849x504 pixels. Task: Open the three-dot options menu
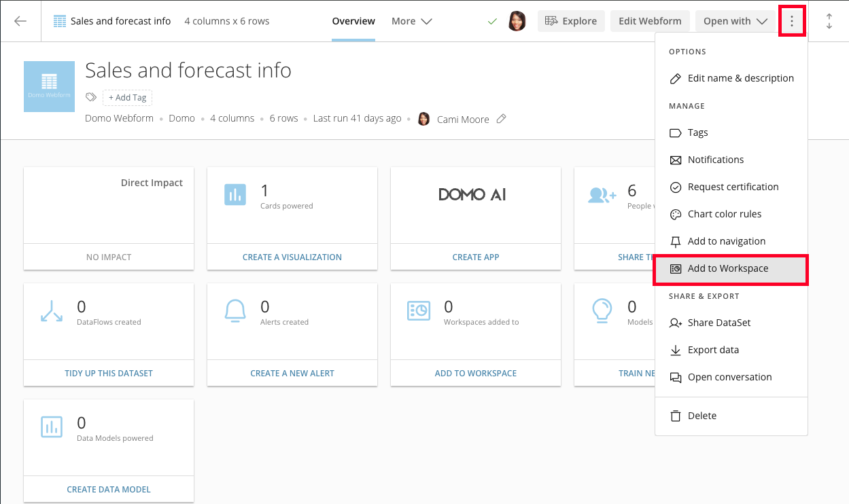tap(792, 21)
